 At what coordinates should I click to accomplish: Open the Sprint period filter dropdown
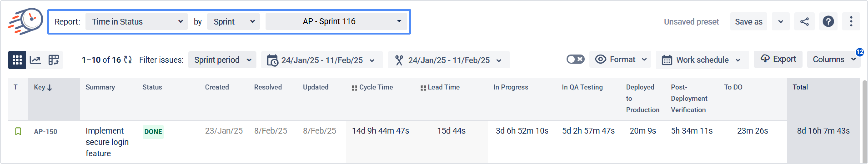pyautogui.click(x=222, y=60)
